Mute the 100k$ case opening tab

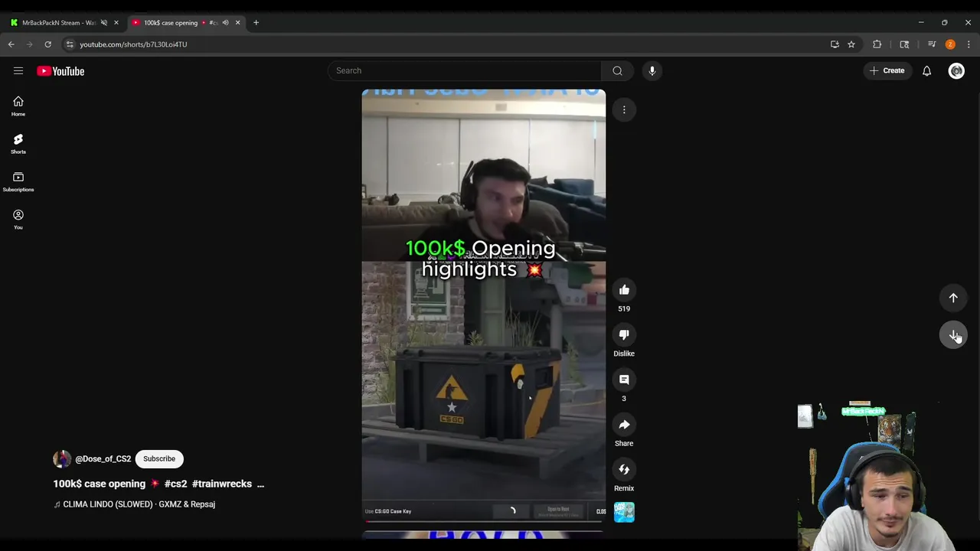click(225, 22)
